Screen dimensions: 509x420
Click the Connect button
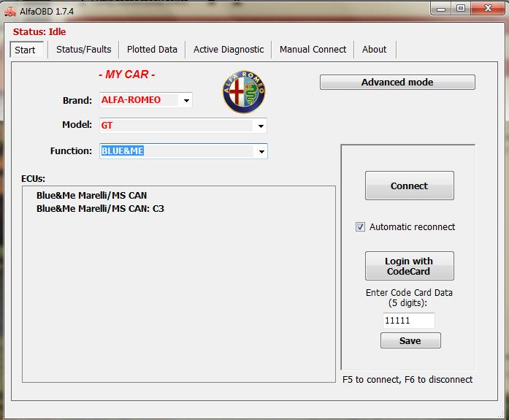pyautogui.click(x=410, y=186)
